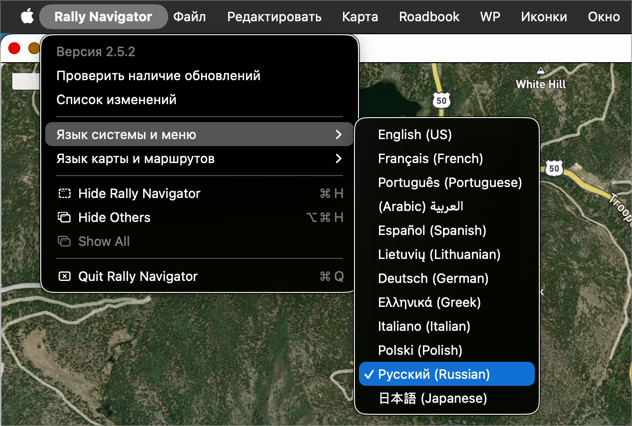Click the Hide Rally Navigator icon
The height and width of the screenshot is (426, 632).
[x=64, y=193]
